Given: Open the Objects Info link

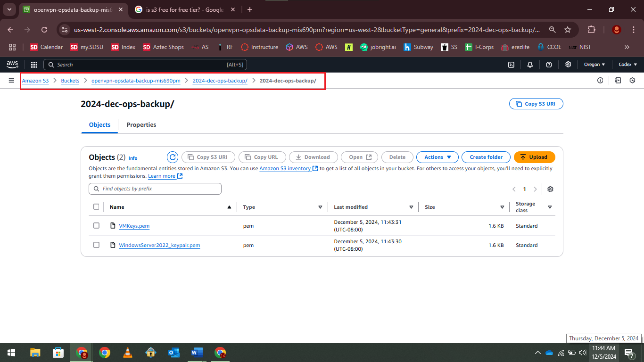Looking at the screenshot, I should coord(133,158).
